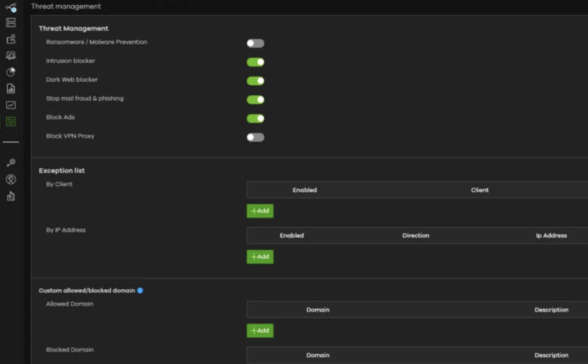Click Domain header in Allowed Domain table
This screenshot has width=588, height=364.
tap(318, 310)
